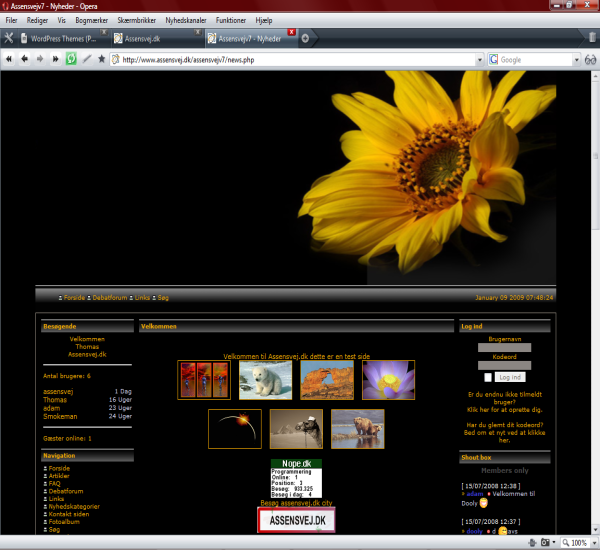
Task: Open the purple lotus flower thumbnail
Action: coord(388,380)
